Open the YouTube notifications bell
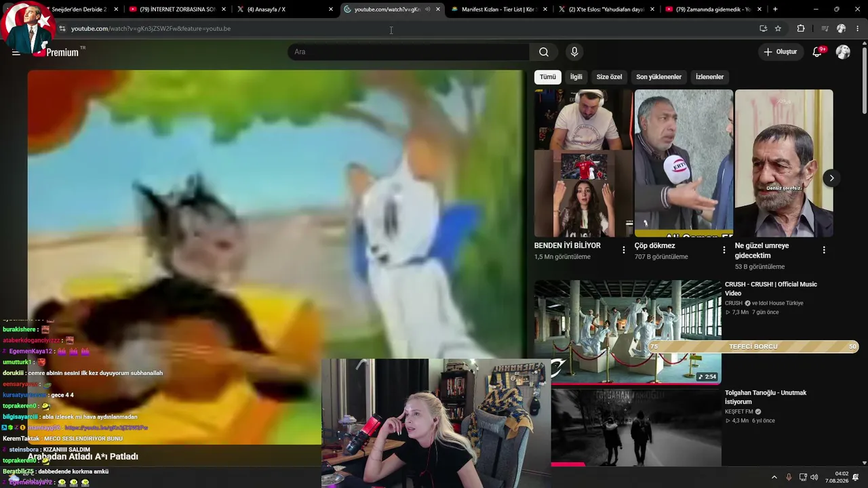Viewport: 868px width, 488px height. point(817,52)
